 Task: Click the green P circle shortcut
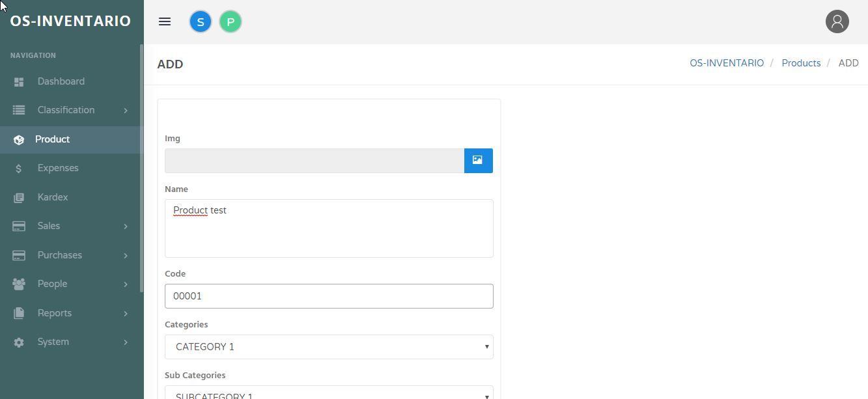[231, 21]
